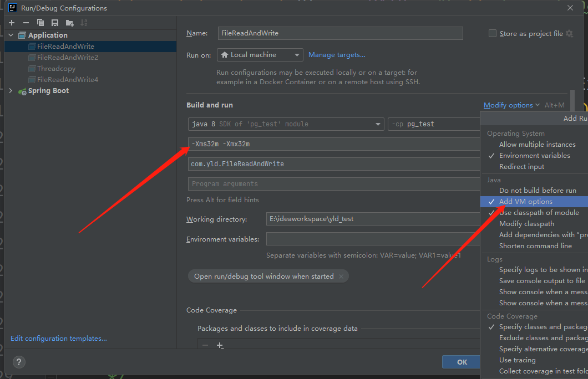Screen dimensions: 588x379
Task: Select Specify logs to be shown
Action: pyautogui.click(x=534, y=270)
